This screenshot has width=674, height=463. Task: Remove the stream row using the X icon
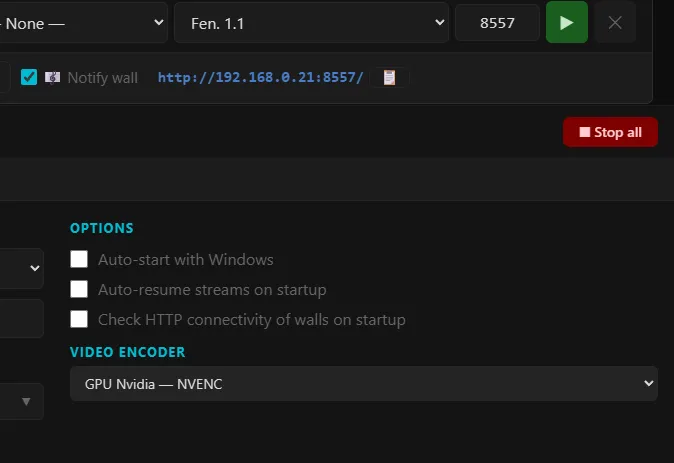click(615, 22)
